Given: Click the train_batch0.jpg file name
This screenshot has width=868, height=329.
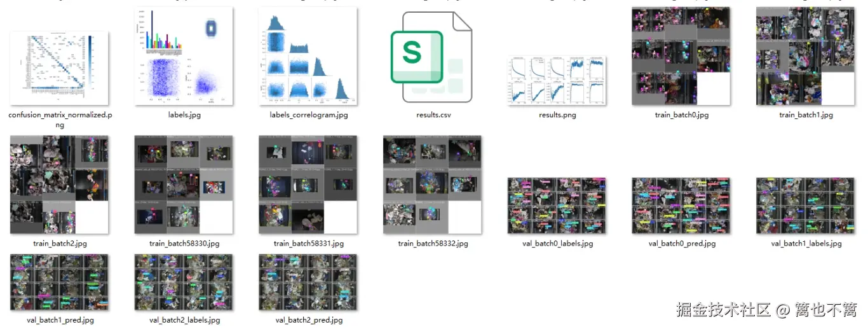Looking at the screenshot, I should pyautogui.click(x=682, y=115).
